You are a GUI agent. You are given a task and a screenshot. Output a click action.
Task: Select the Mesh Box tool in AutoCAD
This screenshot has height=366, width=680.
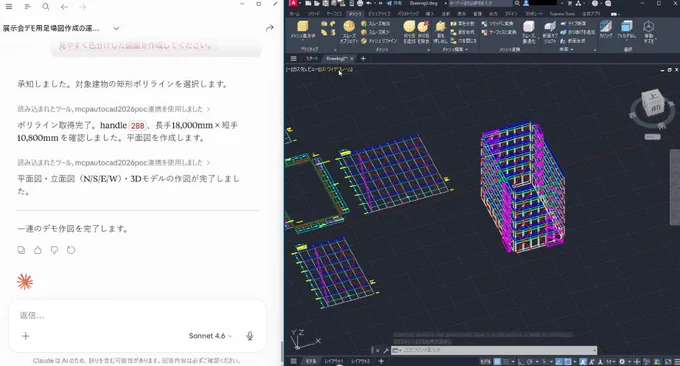click(303, 29)
